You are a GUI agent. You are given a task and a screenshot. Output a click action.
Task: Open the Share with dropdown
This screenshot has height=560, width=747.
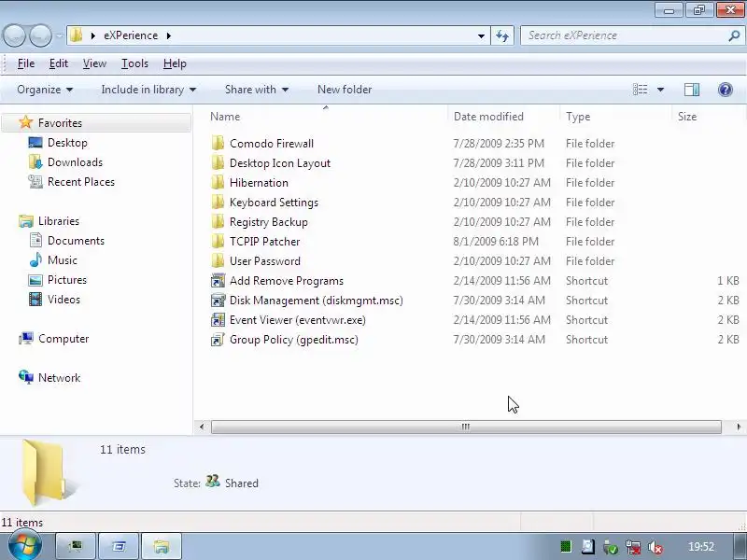(x=257, y=90)
